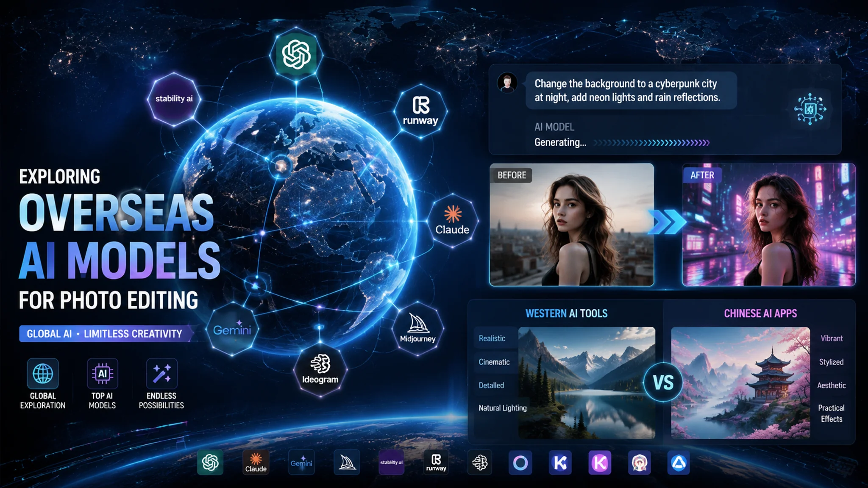Select the stability ai hexagon node
Image resolution: width=868 pixels, height=488 pixels.
[174, 99]
